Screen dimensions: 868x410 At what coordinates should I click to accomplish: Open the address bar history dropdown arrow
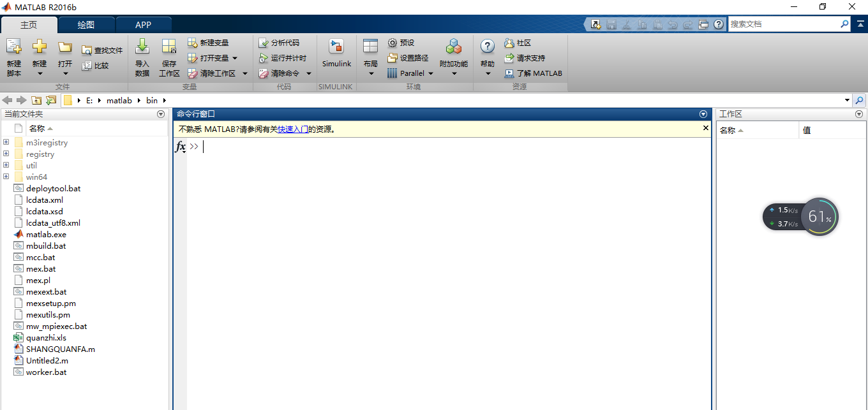pyautogui.click(x=848, y=100)
